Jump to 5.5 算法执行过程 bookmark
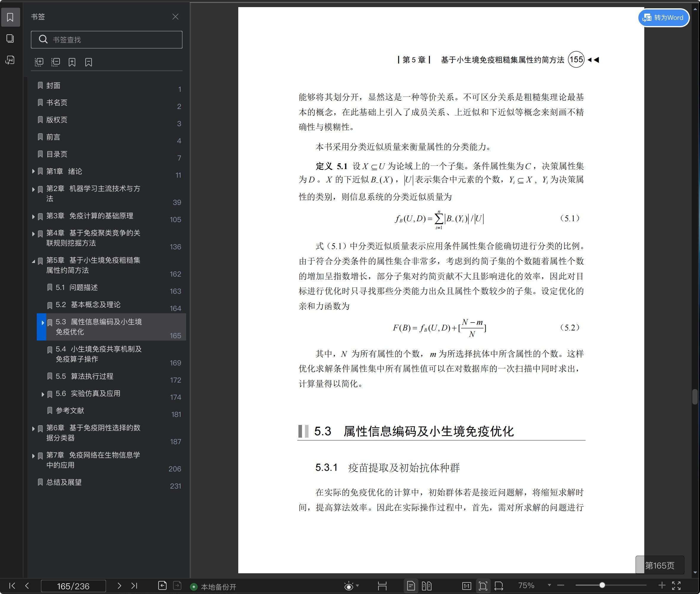Viewport: 700px width, 594px height. click(x=84, y=376)
